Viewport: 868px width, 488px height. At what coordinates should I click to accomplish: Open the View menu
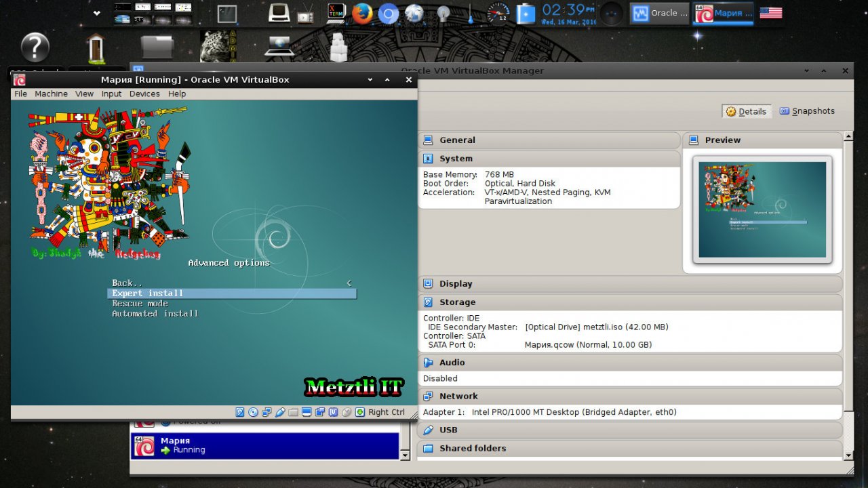[x=85, y=94]
